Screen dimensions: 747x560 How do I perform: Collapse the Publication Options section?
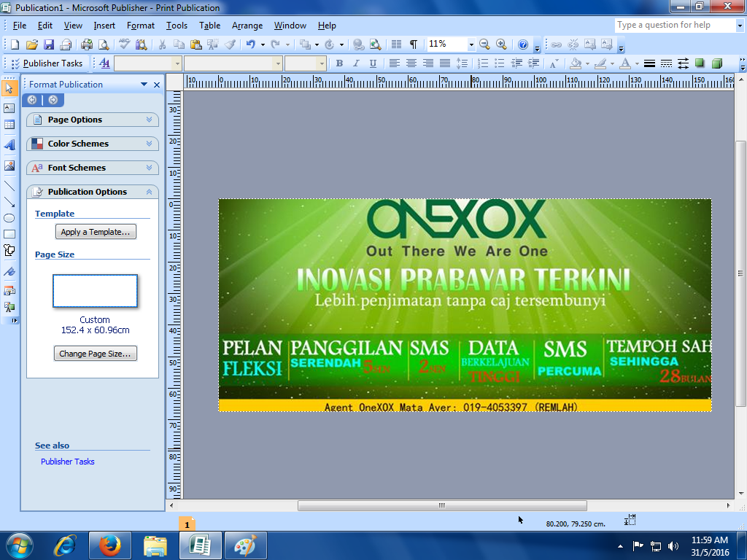coord(93,192)
